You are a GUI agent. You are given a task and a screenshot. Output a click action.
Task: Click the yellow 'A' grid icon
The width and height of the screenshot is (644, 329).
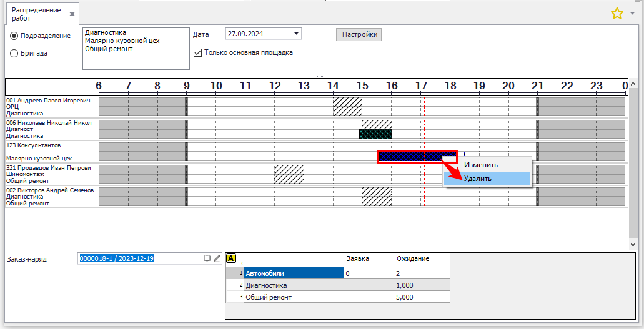[231, 258]
